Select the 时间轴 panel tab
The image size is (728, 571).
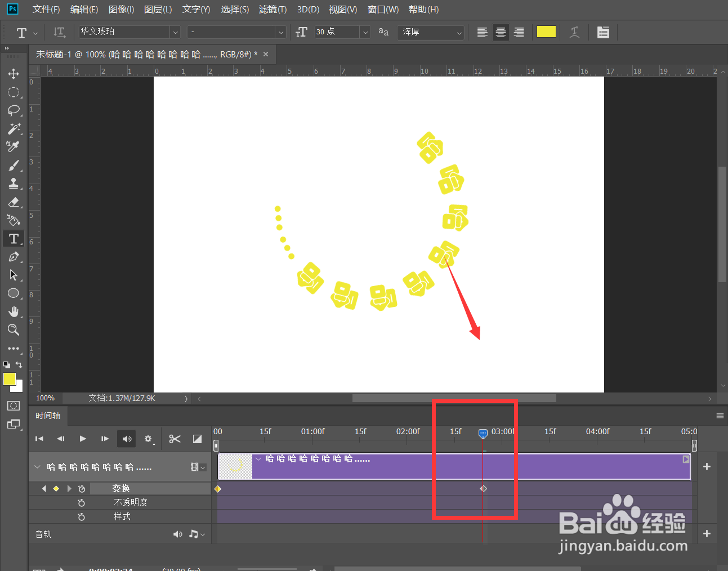(48, 416)
